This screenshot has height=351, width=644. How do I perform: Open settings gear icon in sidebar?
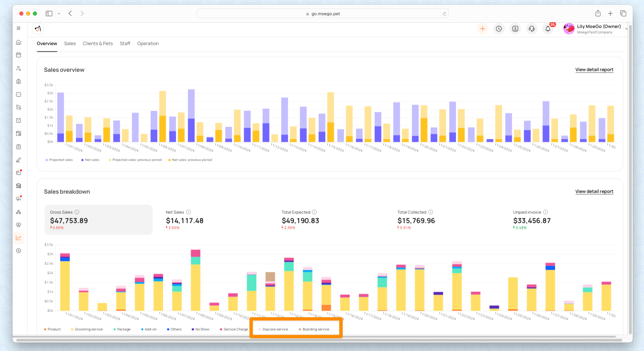coord(19,251)
